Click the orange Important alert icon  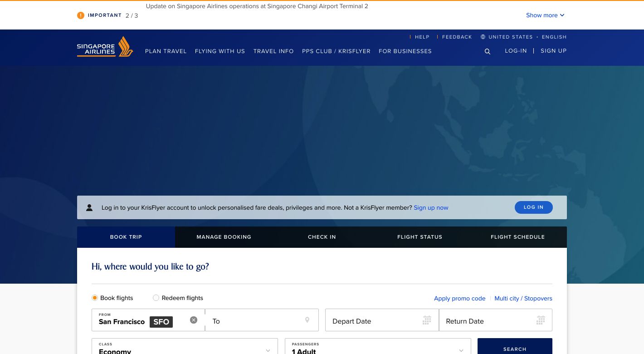click(x=81, y=15)
